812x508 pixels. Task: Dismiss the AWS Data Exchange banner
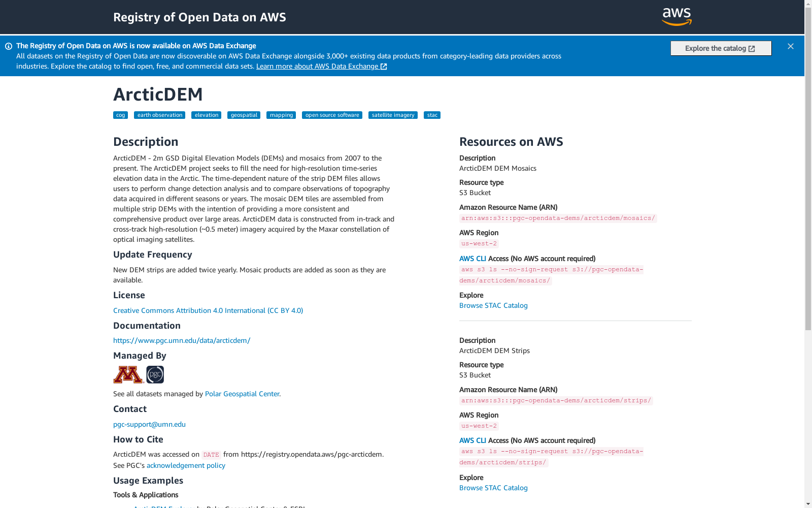tap(791, 46)
